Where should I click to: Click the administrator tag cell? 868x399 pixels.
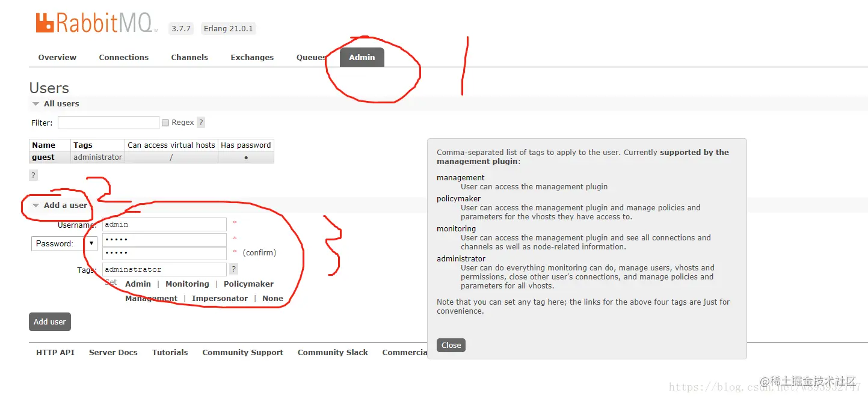pyautogui.click(x=97, y=157)
